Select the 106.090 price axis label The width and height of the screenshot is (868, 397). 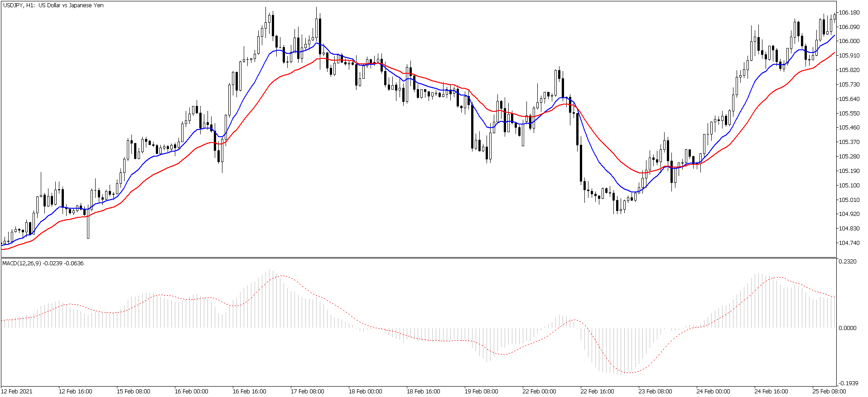click(849, 27)
